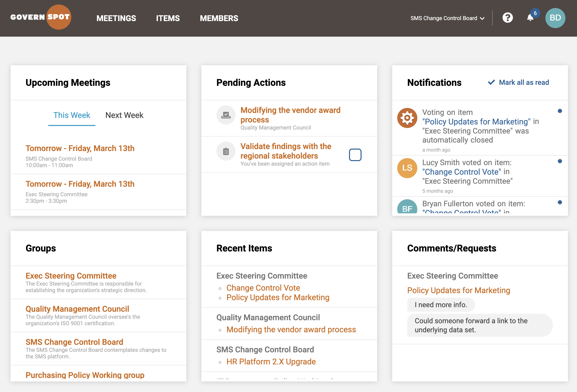The width and height of the screenshot is (577, 392).
Task: Select the This Week tab
Action: [x=72, y=115]
